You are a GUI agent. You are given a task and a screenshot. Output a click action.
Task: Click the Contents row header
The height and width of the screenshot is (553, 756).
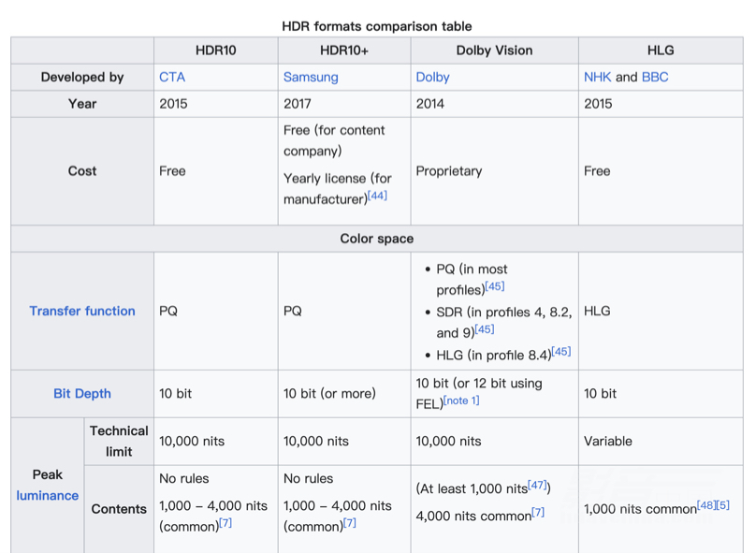point(119,509)
